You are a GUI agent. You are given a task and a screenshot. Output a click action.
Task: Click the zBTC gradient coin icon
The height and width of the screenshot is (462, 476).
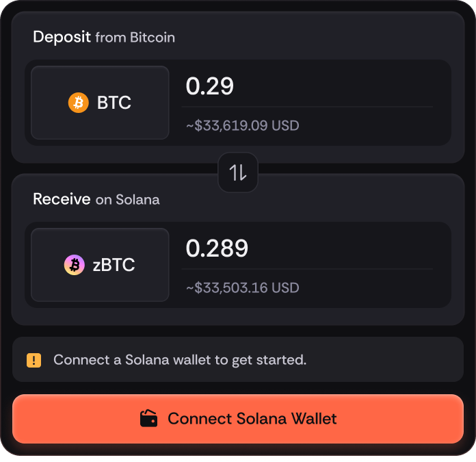(75, 265)
